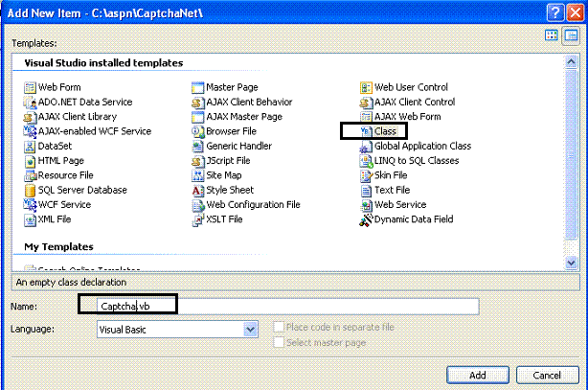Tick Place code in separate file
This screenshot has width=588, height=390.
pyautogui.click(x=279, y=327)
